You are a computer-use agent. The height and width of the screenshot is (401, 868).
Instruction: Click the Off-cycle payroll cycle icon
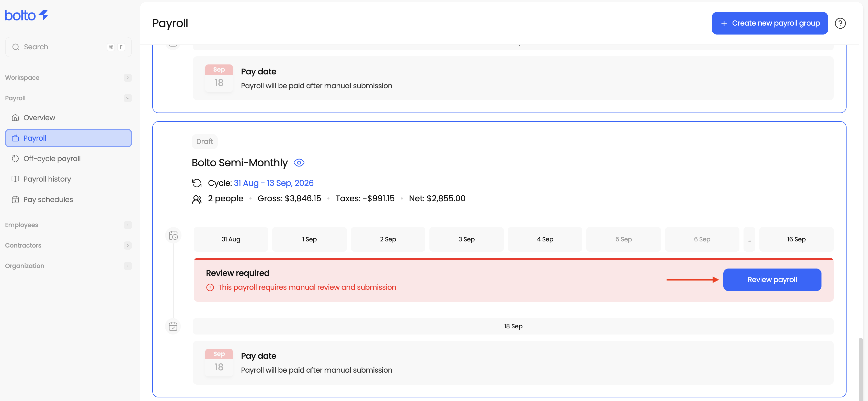[15, 159]
